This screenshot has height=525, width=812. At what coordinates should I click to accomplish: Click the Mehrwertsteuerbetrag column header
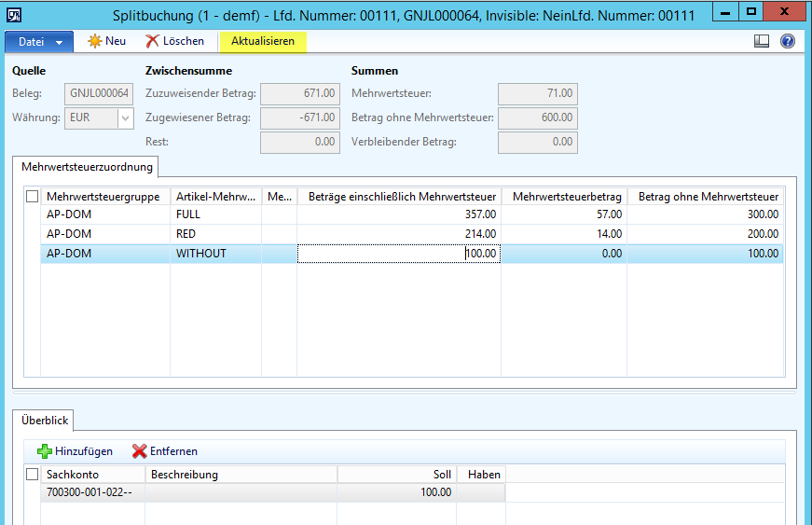click(566, 197)
